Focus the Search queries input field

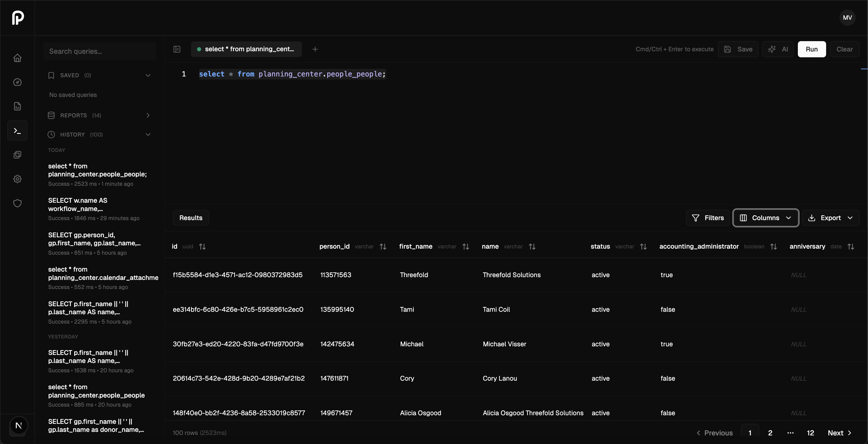click(100, 51)
